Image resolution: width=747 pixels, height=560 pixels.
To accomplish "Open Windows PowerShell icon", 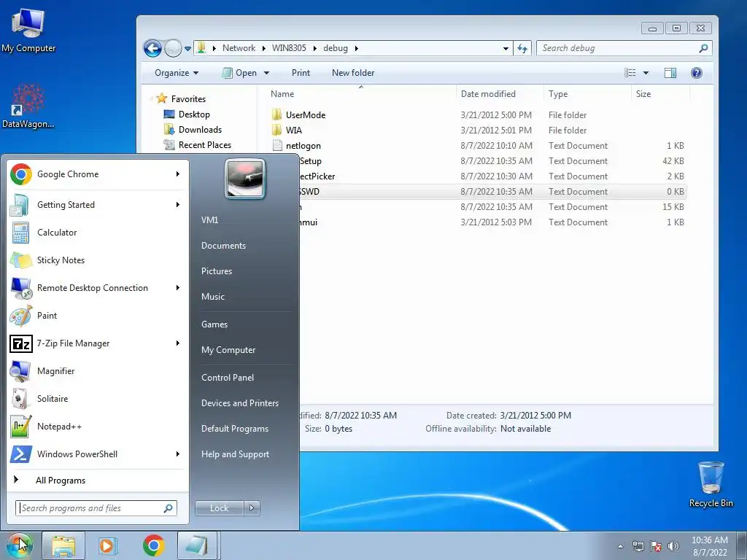I will (x=21, y=454).
